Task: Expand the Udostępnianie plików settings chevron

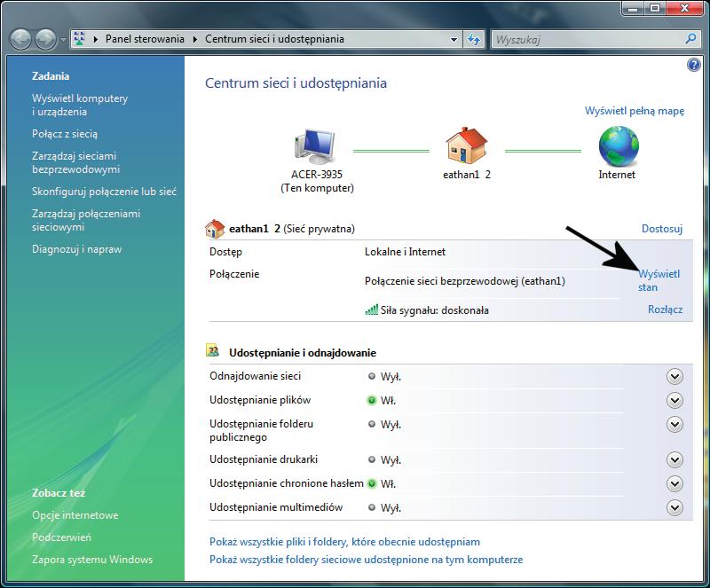Action: coord(674,400)
